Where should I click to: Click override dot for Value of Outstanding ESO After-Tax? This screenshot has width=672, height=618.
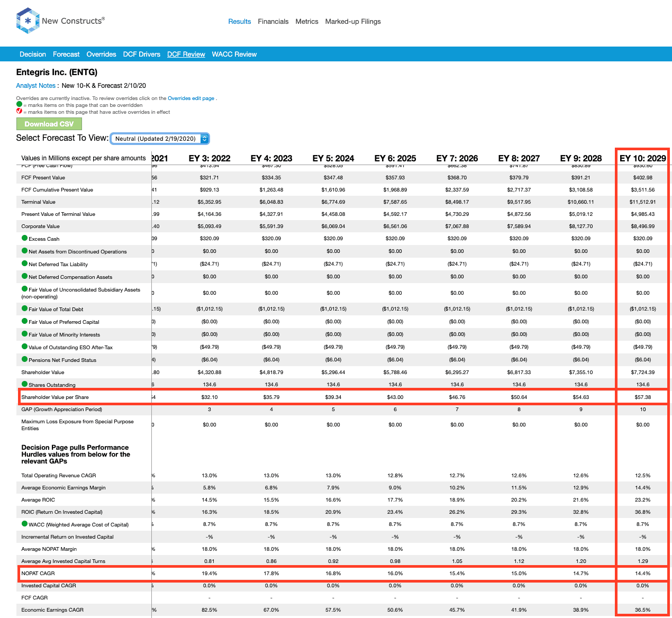[x=24, y=347]
